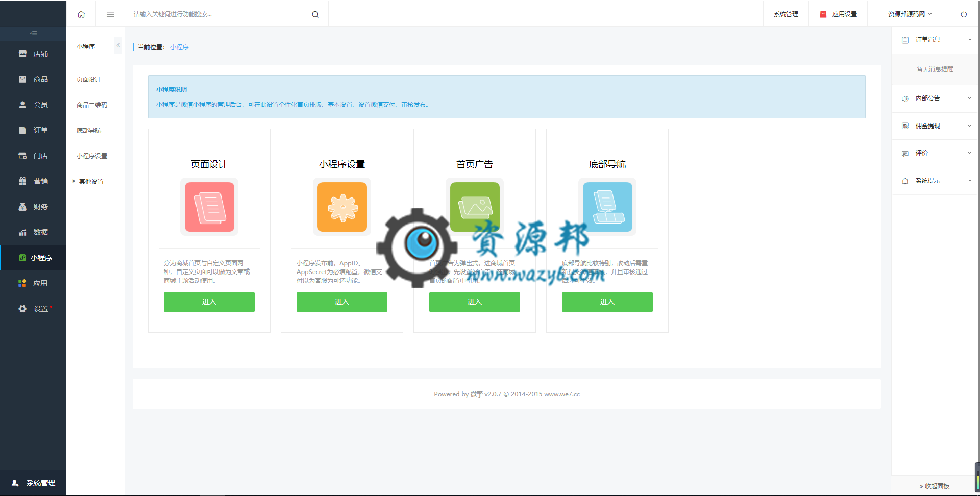Expand the 评价 panel chevron
The image size is (980, 496).
pos(970,153)
